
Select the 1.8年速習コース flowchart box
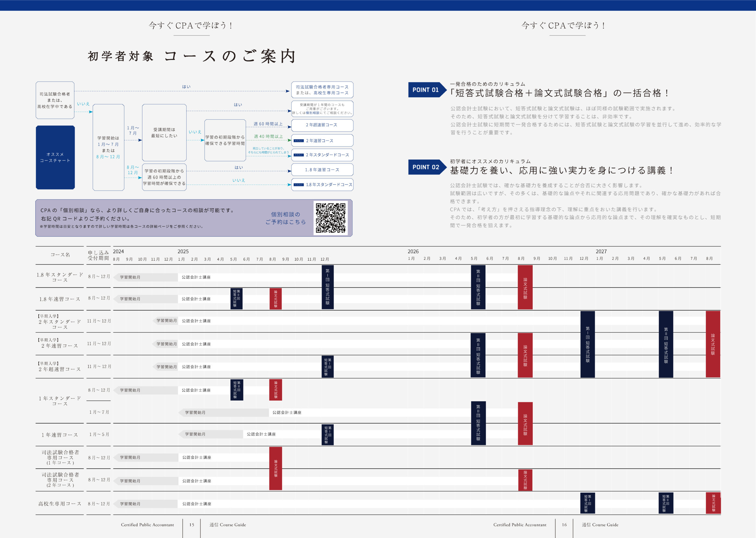pyautogui.click(x=322, y=170)
